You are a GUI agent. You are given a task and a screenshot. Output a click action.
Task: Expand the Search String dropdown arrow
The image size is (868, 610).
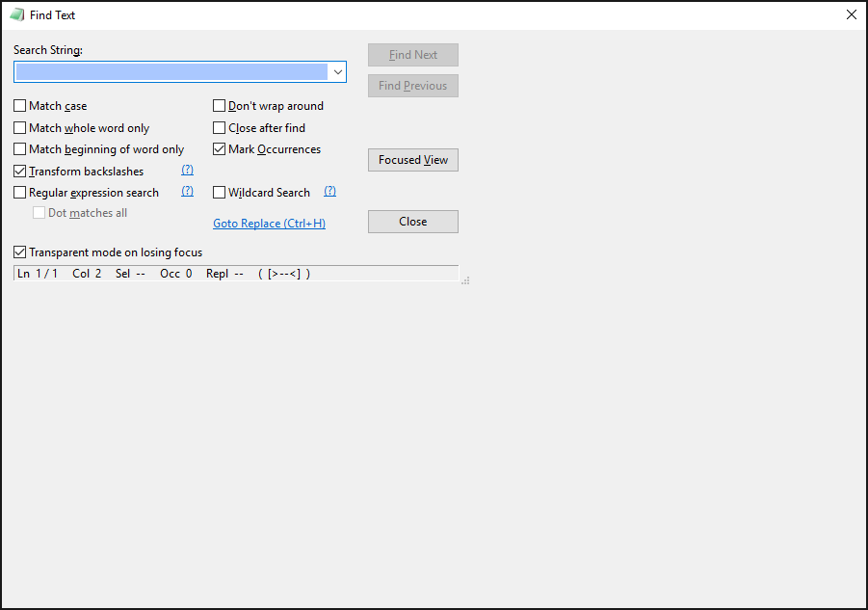(338, 72)
